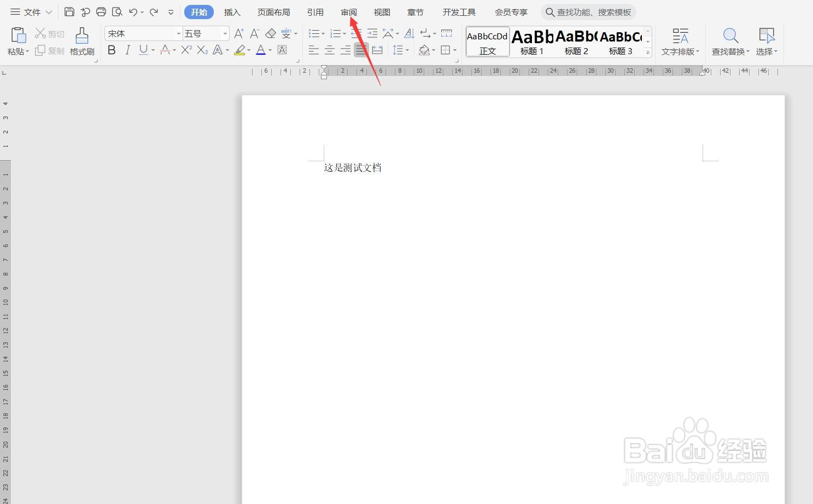Toggle character shading on text
Image resolution: width=813 pixels, height=504 pixels.
(283, 50)
